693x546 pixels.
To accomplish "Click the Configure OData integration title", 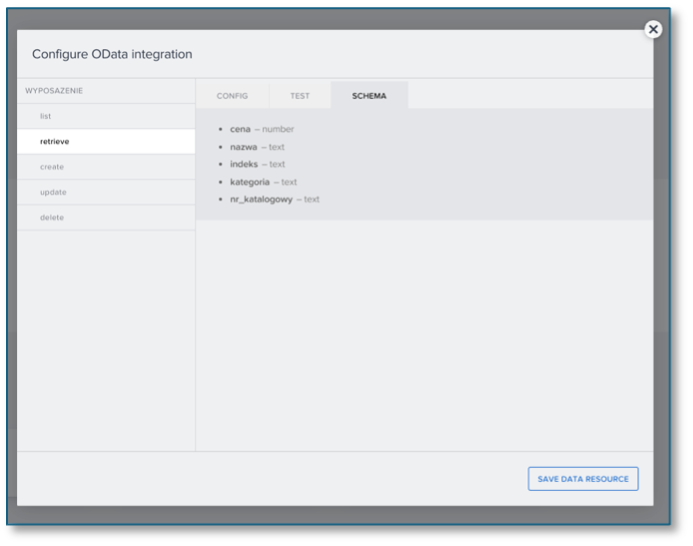I will click(112, 54).
